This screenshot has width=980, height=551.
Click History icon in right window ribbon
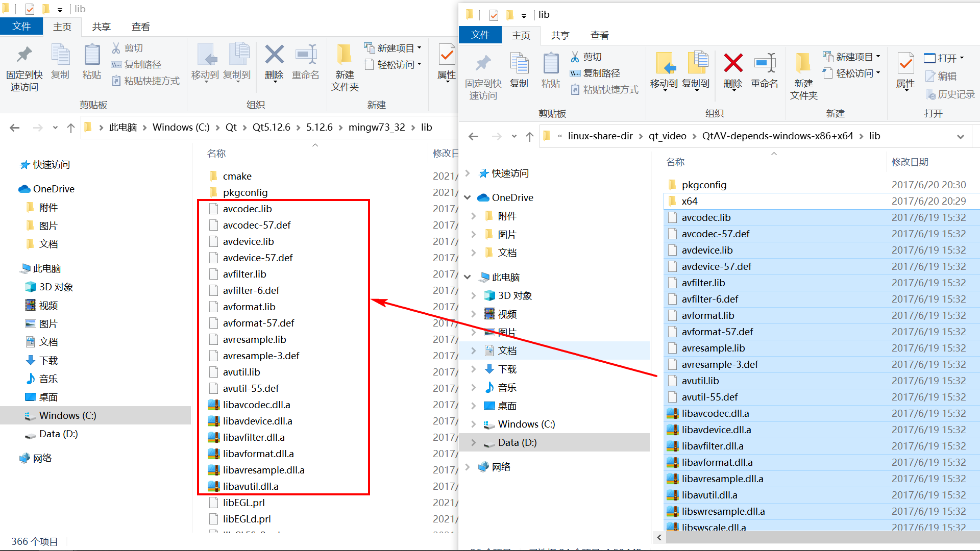point(930,94)
